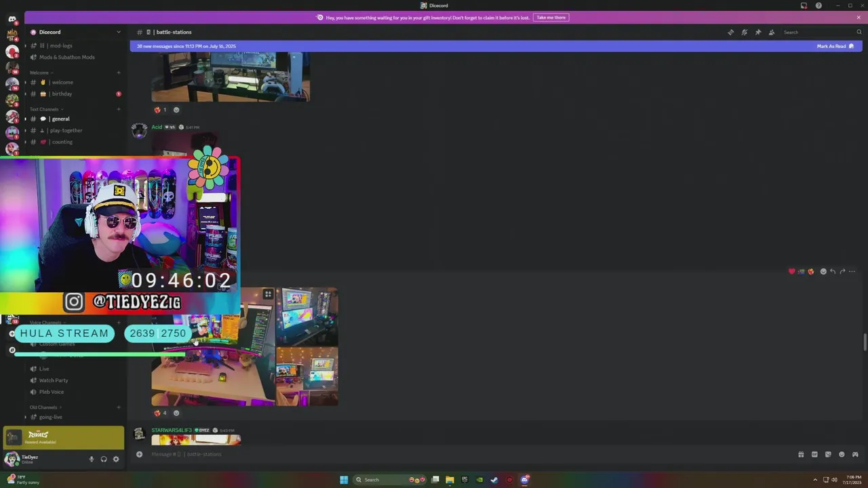
Task: Click the Forward arrow on hovered message
Action: 842,271
